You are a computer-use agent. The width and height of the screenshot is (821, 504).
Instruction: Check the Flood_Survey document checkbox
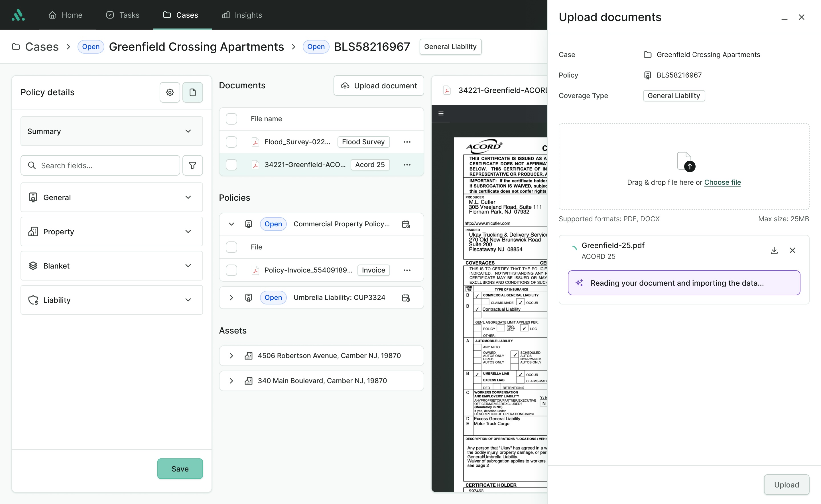pyautogui.click(x=231, y=142)
